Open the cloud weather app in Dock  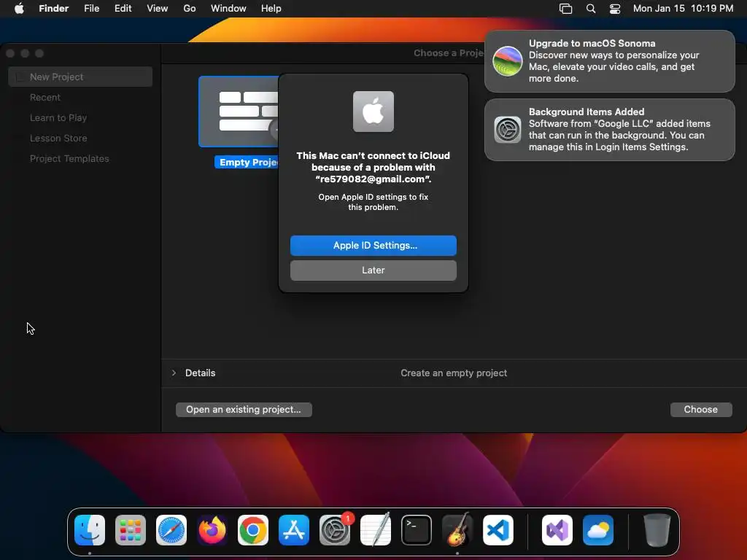(x=598, y=530)
